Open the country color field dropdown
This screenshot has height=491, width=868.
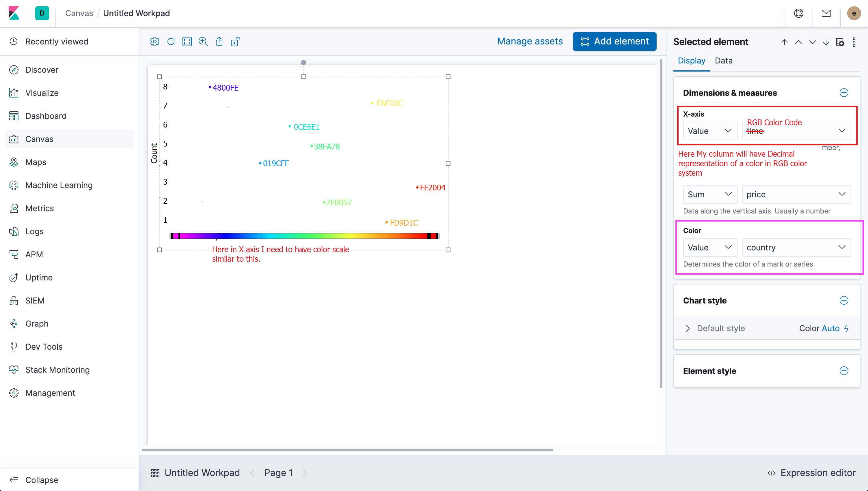(x=796, y=248)
